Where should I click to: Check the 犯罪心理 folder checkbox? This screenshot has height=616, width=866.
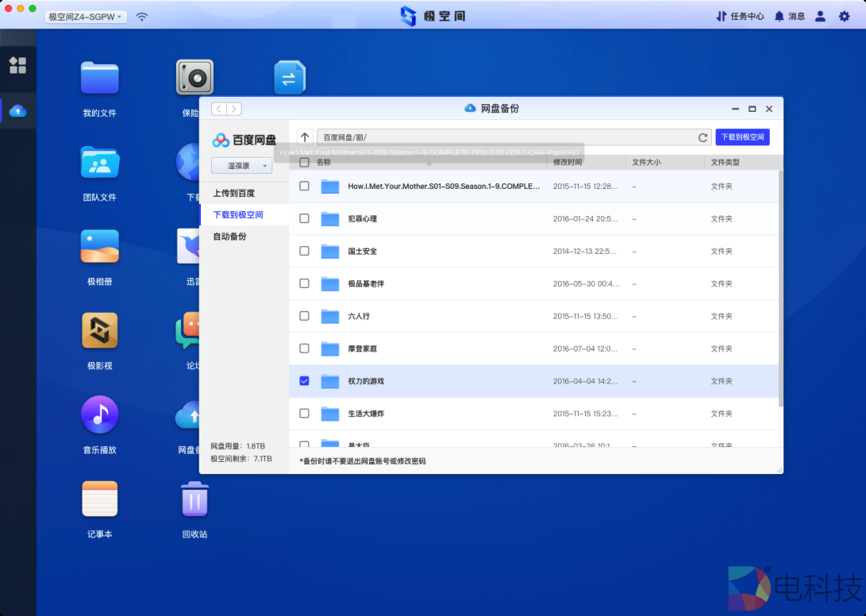pos(304,218)
